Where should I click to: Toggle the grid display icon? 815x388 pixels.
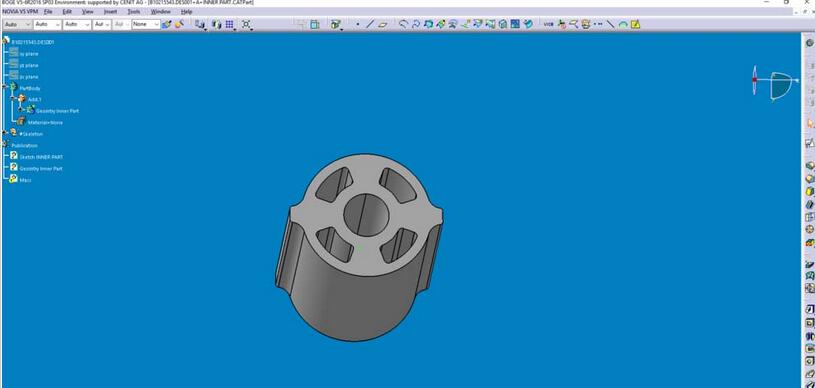(229, 24)
